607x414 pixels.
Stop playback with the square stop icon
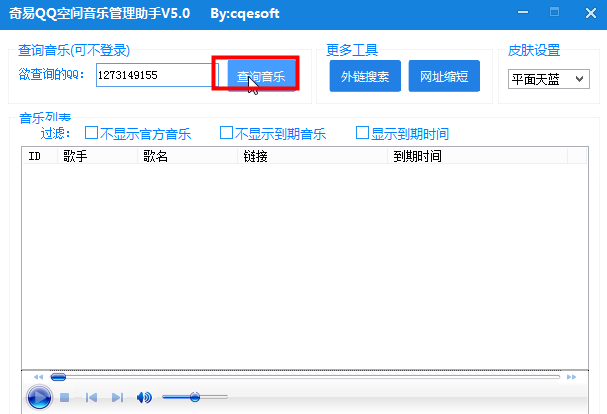tap(65, 397)
